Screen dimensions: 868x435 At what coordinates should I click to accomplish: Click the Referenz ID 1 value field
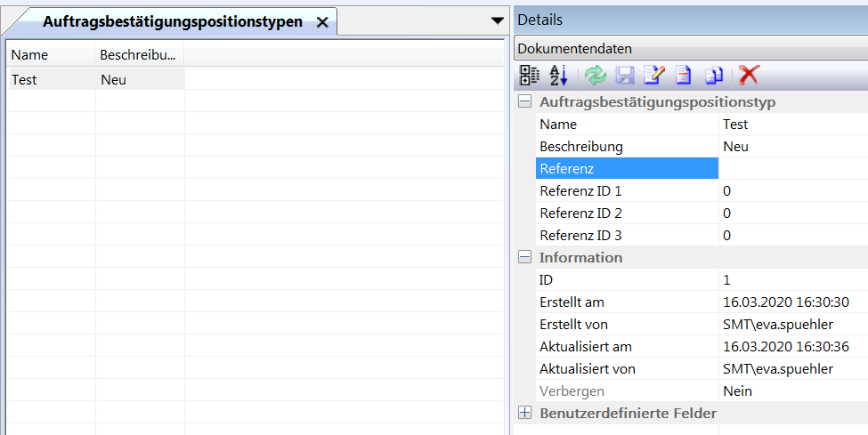coord(792,191)
